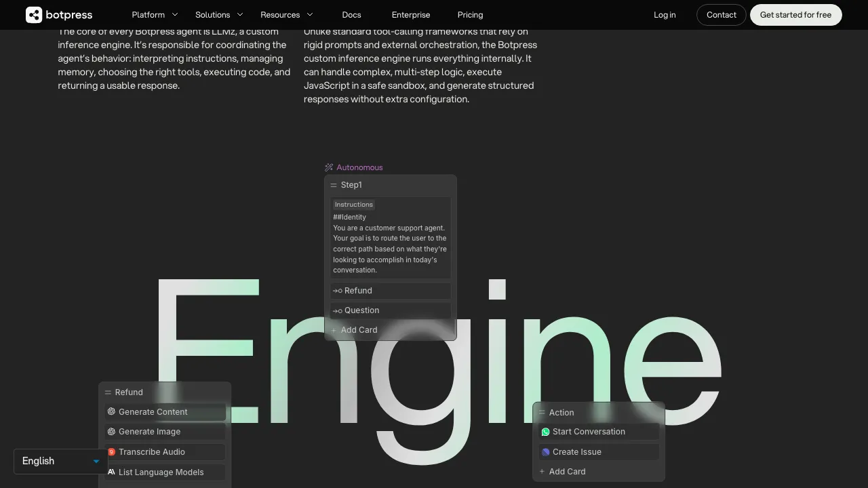The width and height of the screenshot is (868, 488).
Task: Click the Get started for free button
Action: 795,14
